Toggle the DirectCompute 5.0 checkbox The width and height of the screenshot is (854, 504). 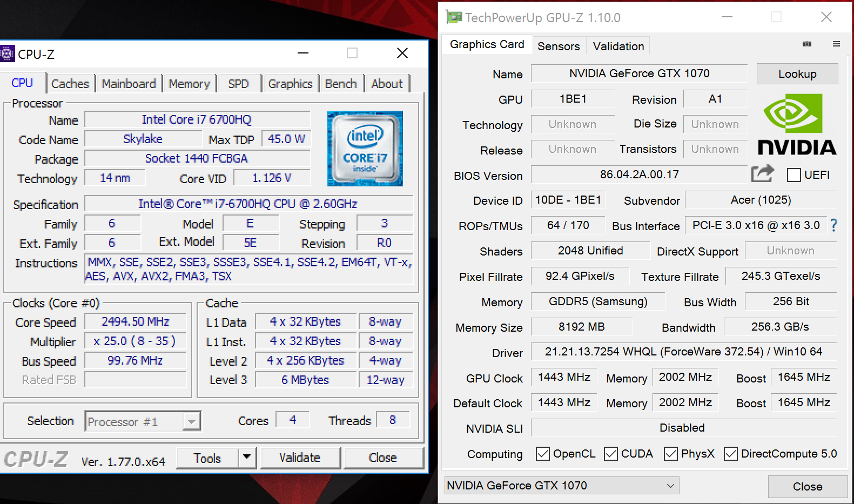(x=731, y=454)
